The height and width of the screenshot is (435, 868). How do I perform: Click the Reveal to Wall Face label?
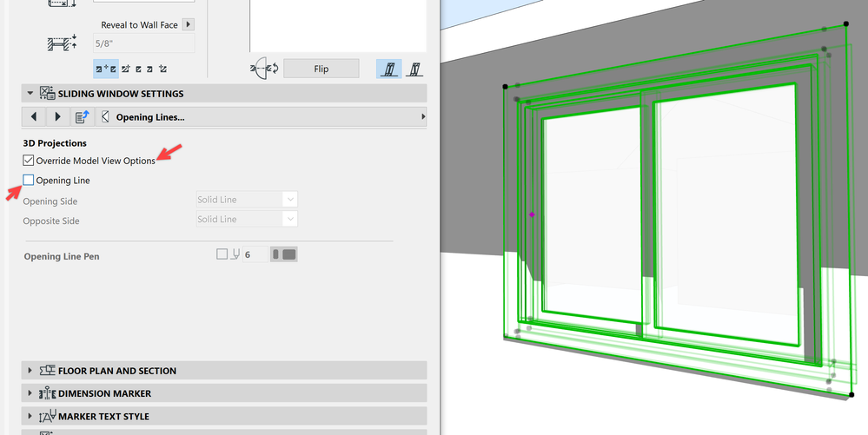coord(140,25)
